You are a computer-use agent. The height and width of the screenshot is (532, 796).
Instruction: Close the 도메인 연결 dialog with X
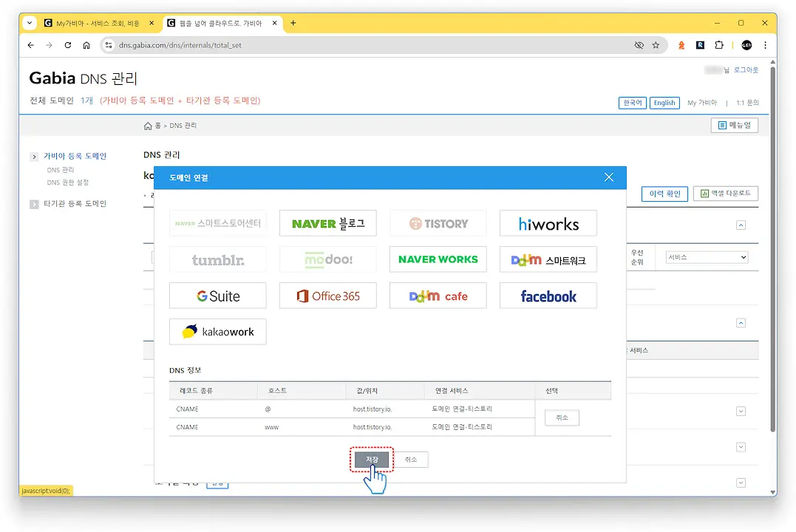[x=609, y=177]
